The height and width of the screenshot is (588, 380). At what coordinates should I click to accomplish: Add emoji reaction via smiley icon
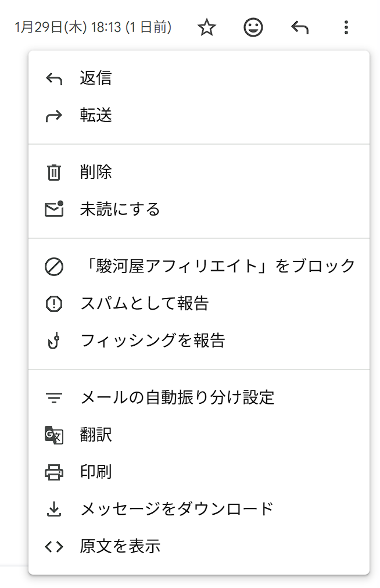coord(253,27)
